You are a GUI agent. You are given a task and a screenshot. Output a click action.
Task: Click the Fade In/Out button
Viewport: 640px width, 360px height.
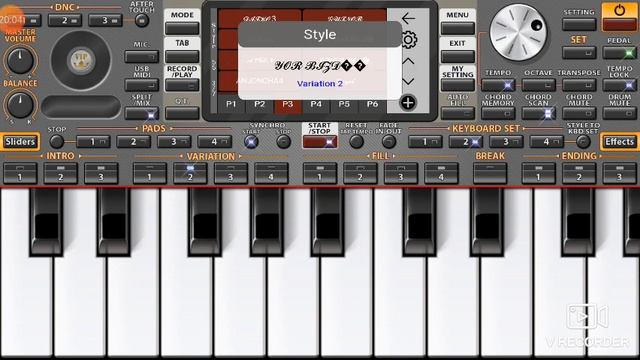[x=389, y=142]
